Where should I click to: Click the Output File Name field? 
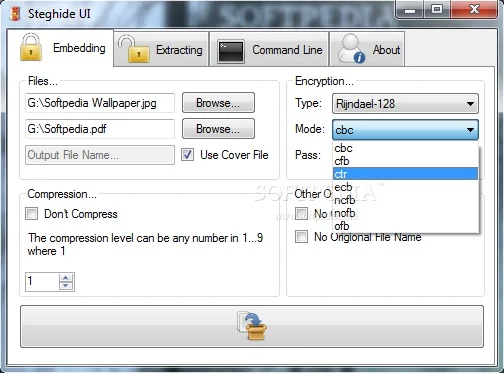tap(100, 155)
